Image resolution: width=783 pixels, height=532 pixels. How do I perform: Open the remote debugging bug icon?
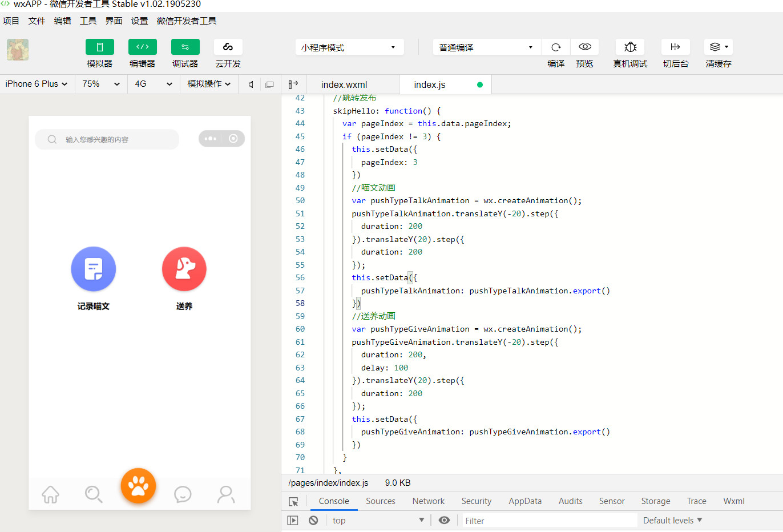coord(630,47)
